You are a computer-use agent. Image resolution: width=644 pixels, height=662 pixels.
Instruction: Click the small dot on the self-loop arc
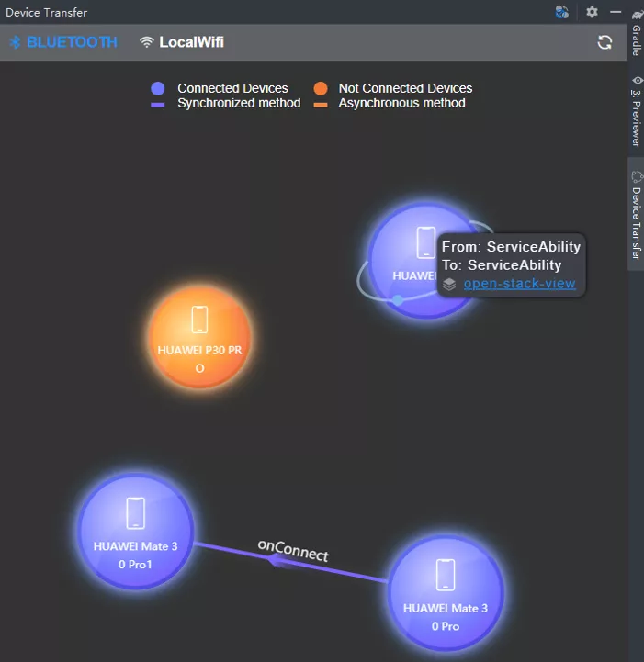[398, 299]
